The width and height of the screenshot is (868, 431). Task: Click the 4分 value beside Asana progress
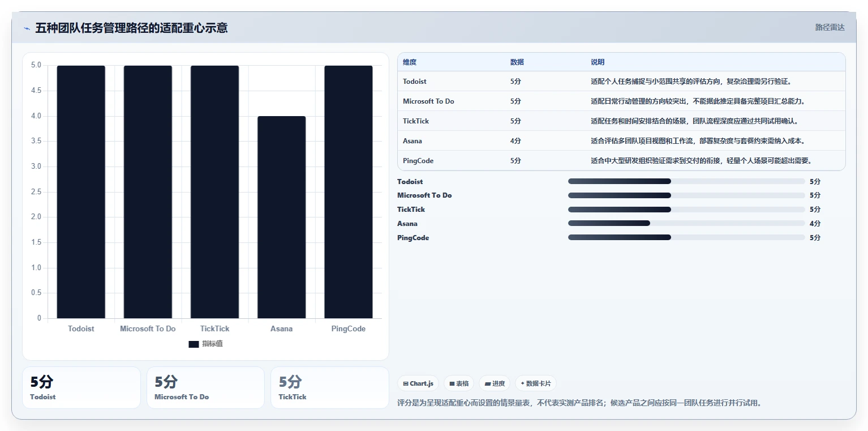pos(815,223)
